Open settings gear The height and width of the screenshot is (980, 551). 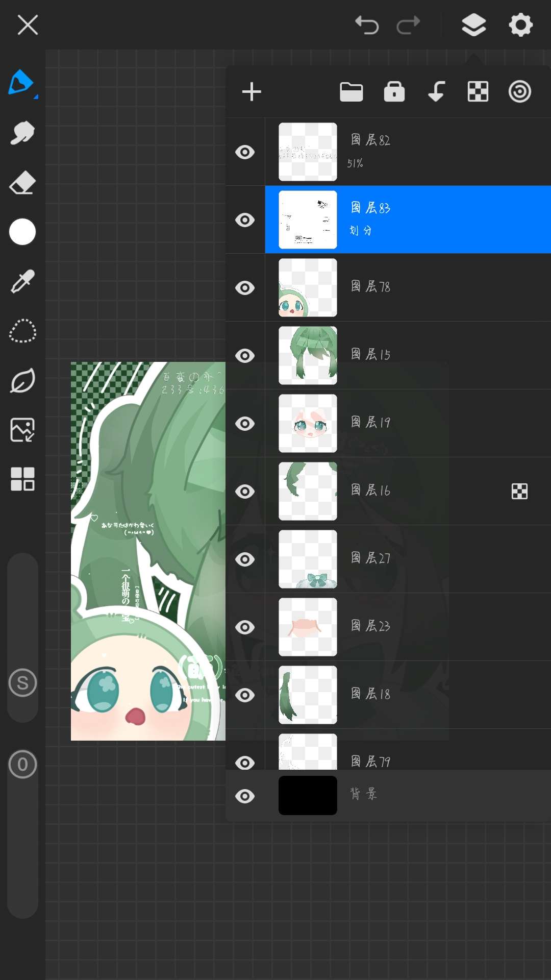click(x=520, y=24)
